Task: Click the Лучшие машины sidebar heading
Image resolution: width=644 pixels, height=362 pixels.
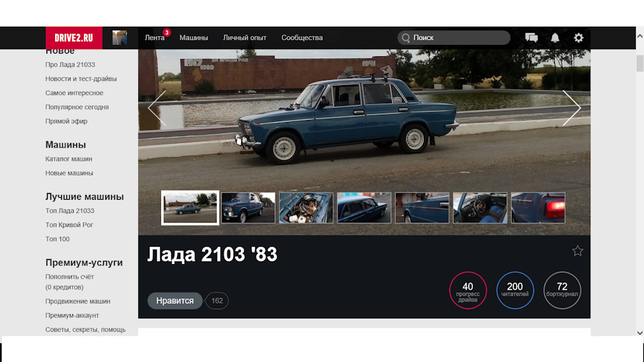Action: pyautogui.click(x=85, y=196)
